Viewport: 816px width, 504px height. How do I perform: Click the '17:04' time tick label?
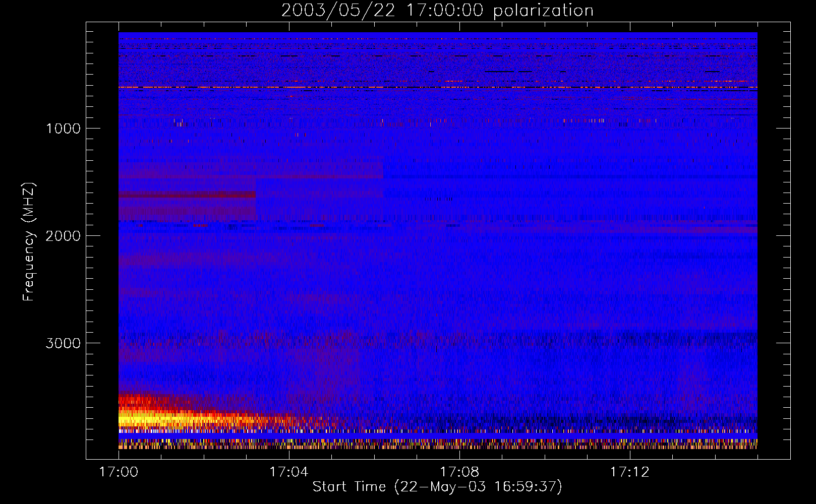288,472
